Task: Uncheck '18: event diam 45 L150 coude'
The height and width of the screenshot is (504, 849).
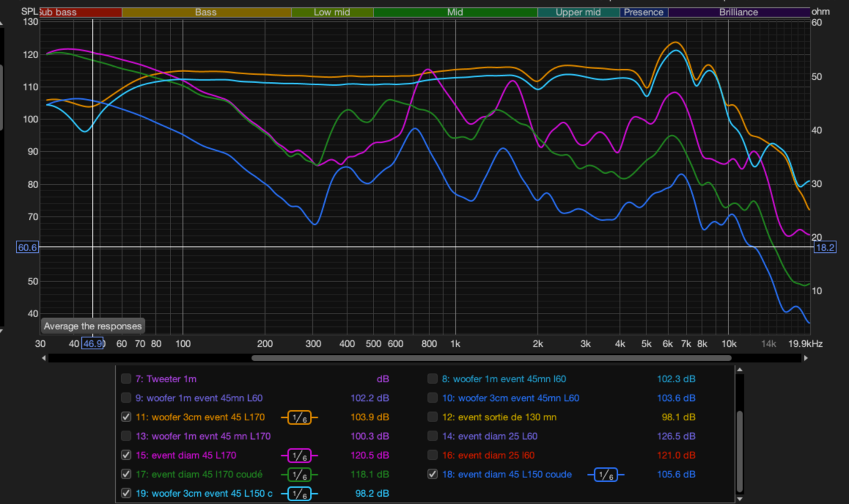Action: [432, 474]
